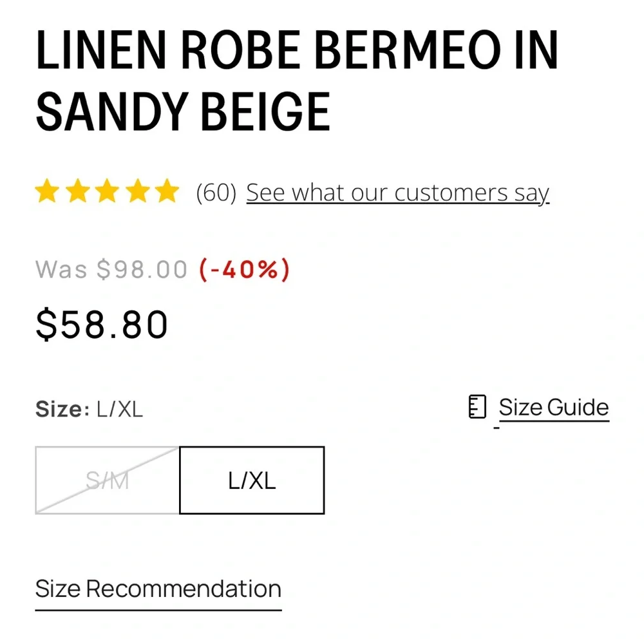Click the L/XL text beside the Size label
Image resolution: width=644 pixels, height=644 pixels.
120,409
